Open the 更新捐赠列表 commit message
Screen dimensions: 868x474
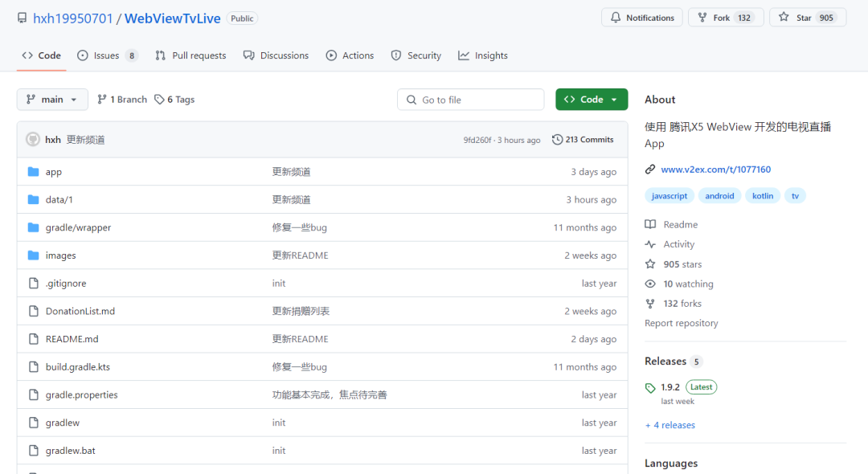[x=301, y=311]
